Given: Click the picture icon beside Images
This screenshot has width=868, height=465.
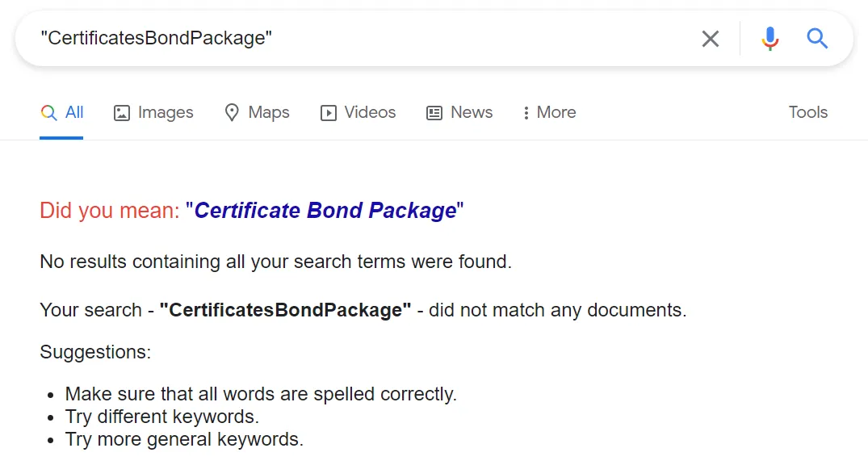Looking at the screenshot, I should pos(122,113).
